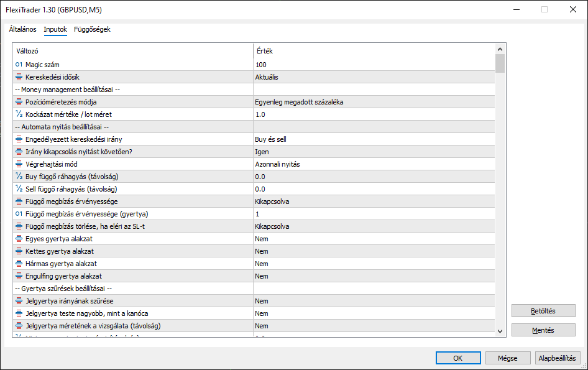Click the scrollbar up arrow
The image size is (588, 370).
click(500, 49)
